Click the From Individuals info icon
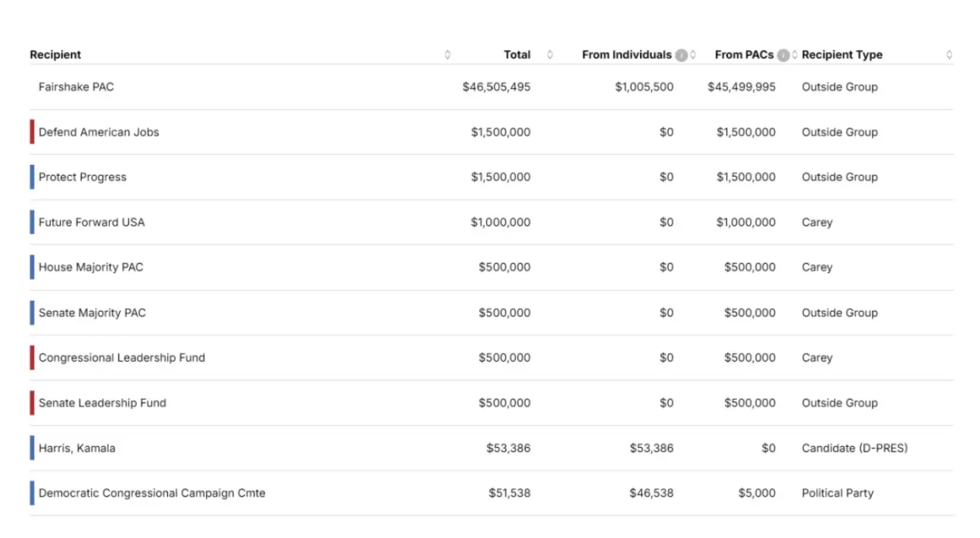 tap(681, 55)
